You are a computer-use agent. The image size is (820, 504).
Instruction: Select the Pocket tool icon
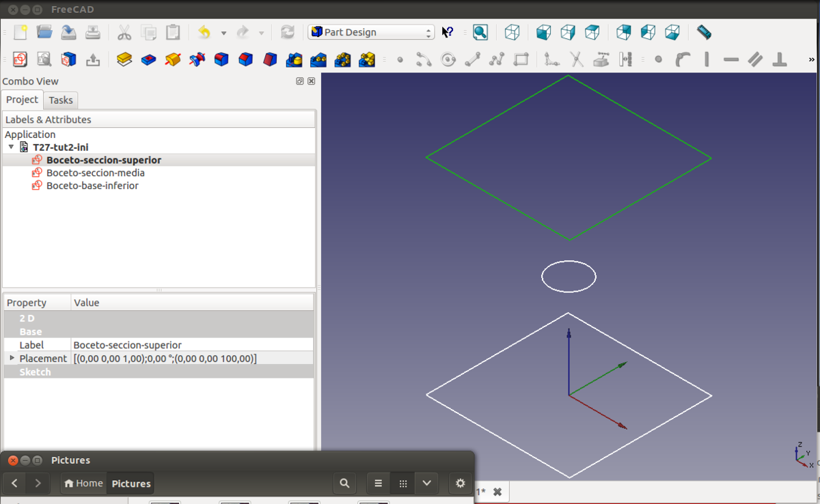pos(148,59)
